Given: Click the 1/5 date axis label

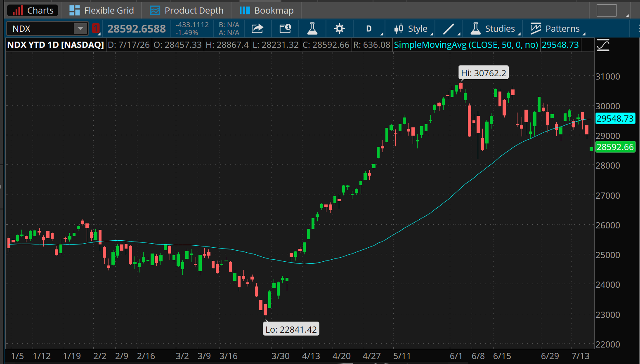Looking at the screenshot, I should (17, 356).
